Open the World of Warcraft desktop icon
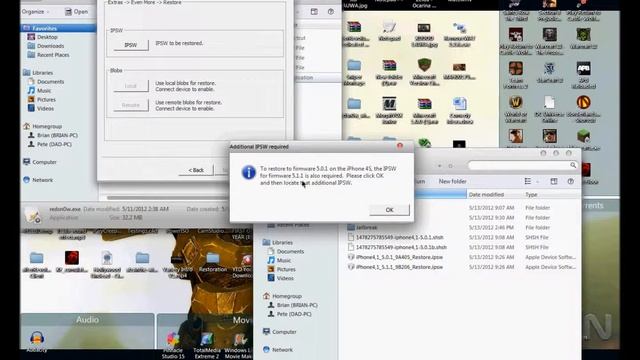The image size is (640, 360). click(x=516, y=109)
